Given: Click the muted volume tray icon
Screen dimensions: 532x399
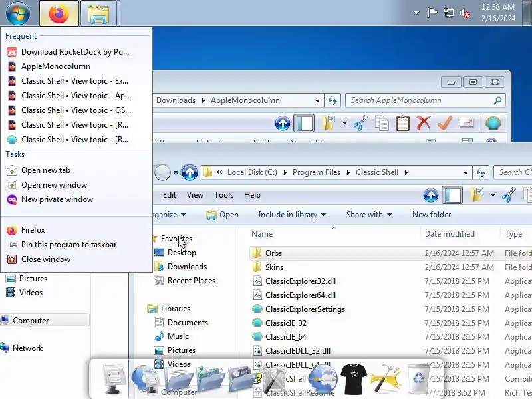Looking at the screenshot, I should click(465, 13).
